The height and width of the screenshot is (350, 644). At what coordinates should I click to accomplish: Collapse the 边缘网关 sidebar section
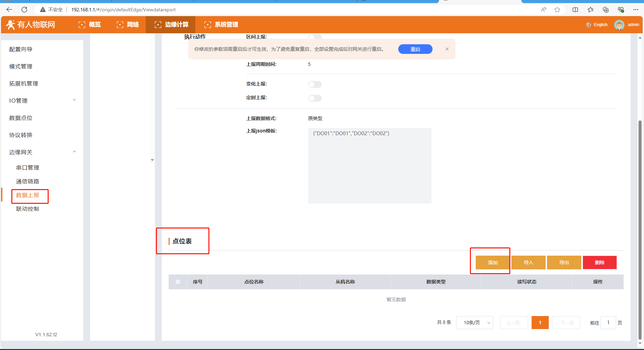(x=74, y=152)
